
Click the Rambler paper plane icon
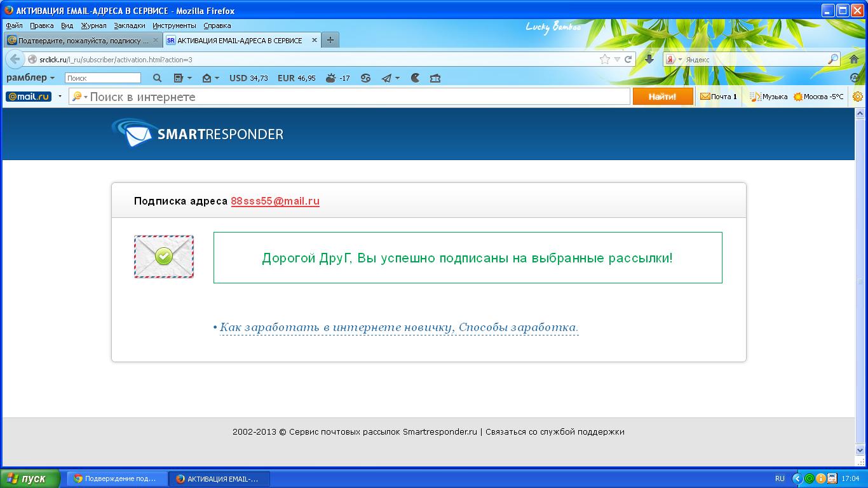[x=386, y=78]
